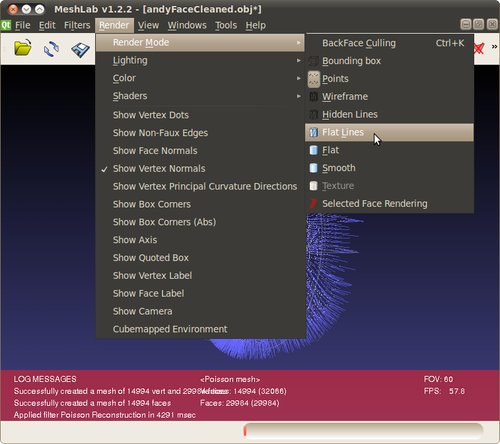Expand the Shaders submenu

coord(200,96)
